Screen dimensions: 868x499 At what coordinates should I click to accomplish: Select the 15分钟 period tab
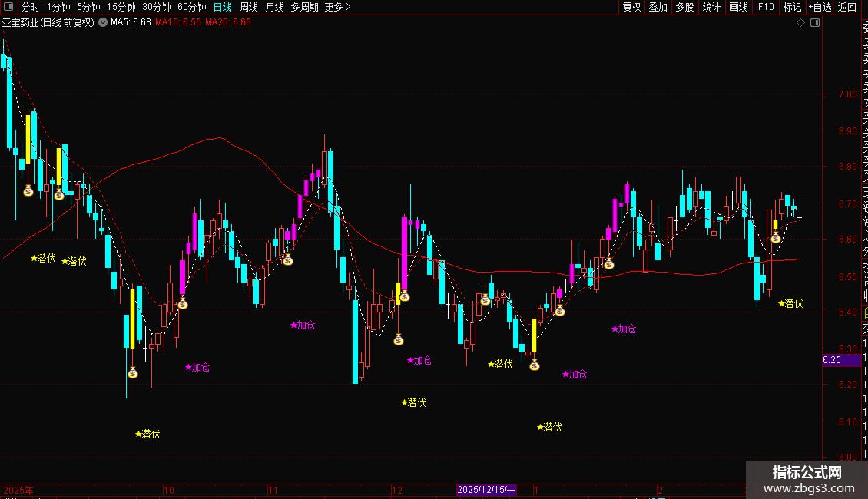pos(121,7)
